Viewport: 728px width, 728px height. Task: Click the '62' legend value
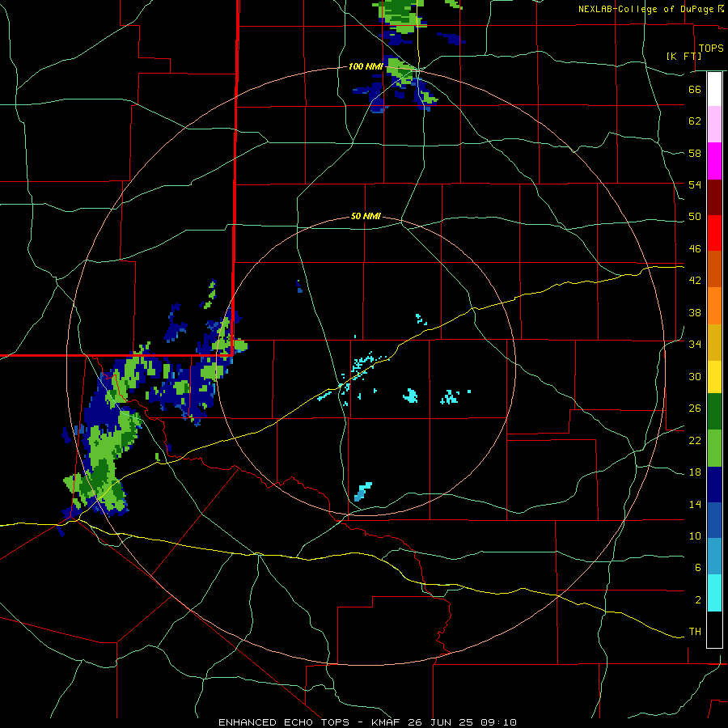(695, 121)
